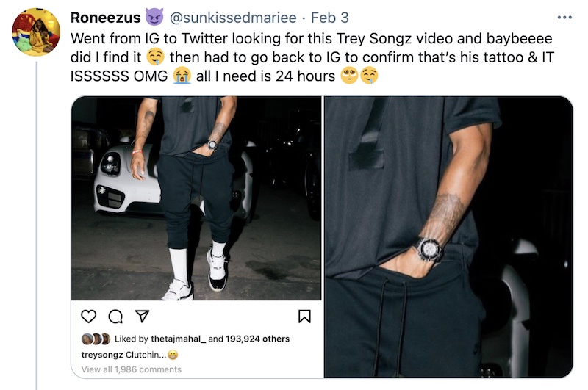Click the speech bubble comment icon

tap(115, 316)
